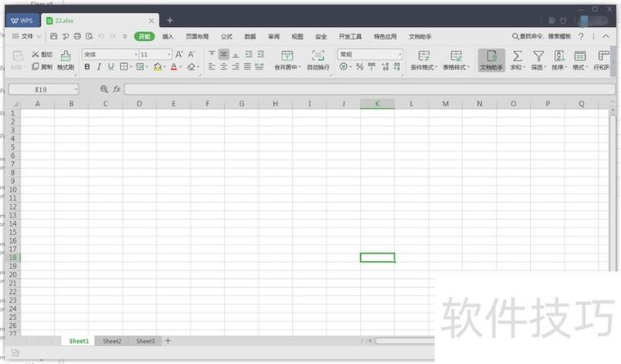Click the Save icon in quick access toolbar
The width and height of the screenshot is (621, 364).
[53, 37]
